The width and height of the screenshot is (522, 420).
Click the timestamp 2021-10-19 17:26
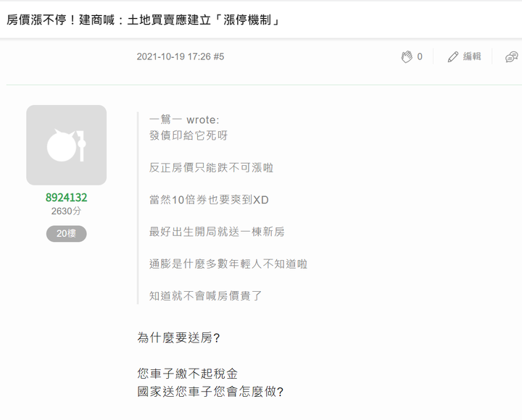pos(173,56)
